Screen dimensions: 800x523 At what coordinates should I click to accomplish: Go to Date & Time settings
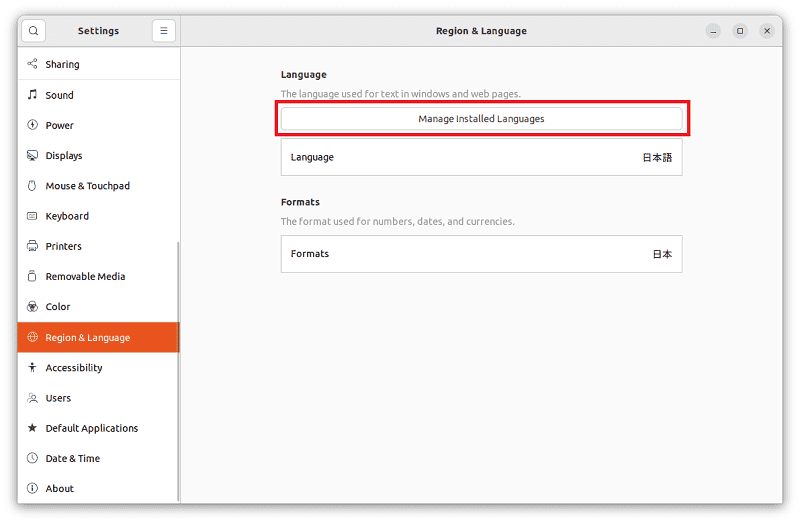pyautogui.click(x=98, y=458)
